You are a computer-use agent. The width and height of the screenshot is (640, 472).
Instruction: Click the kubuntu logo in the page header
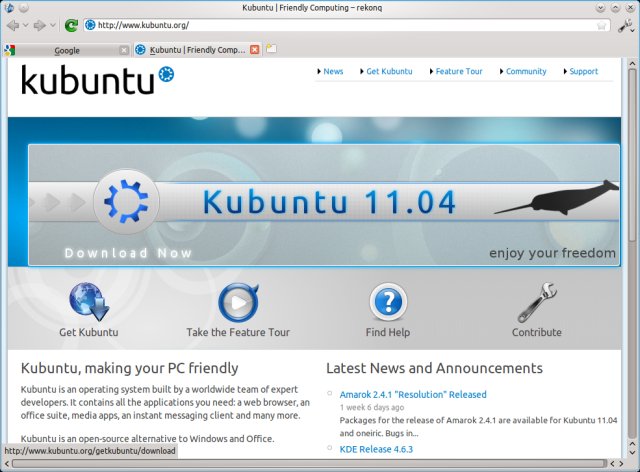click(98, 80)
